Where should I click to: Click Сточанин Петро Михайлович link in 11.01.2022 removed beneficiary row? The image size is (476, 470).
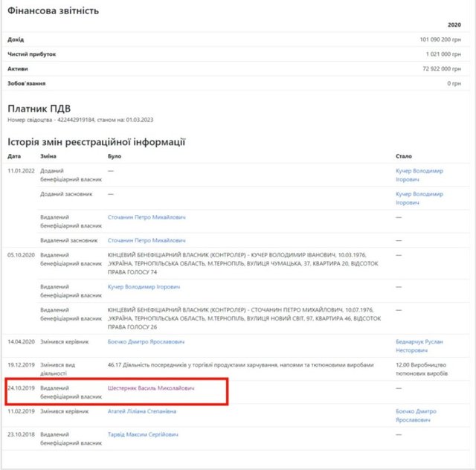click(x=147, y=217)
